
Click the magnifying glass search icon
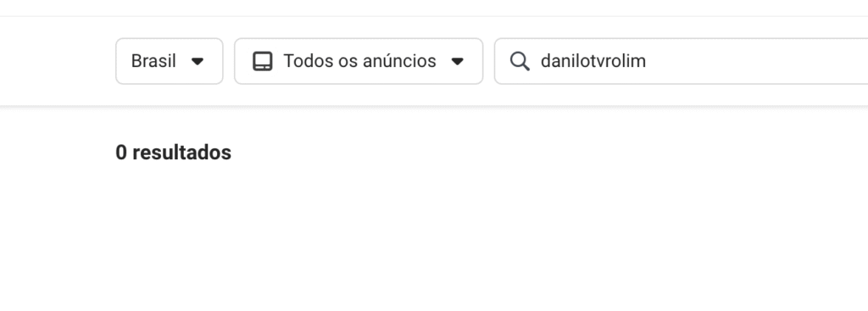(520, 61)
